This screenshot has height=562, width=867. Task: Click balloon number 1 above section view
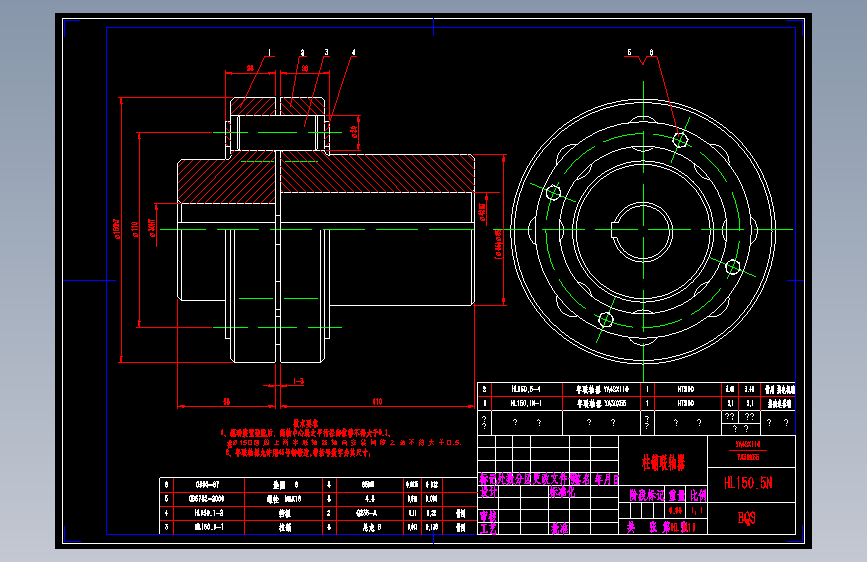(270, 53)
